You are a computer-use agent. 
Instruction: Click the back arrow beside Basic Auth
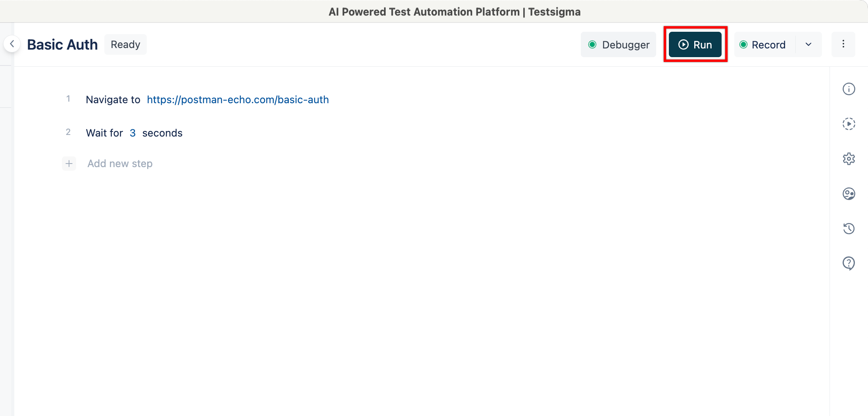[12, 44]
